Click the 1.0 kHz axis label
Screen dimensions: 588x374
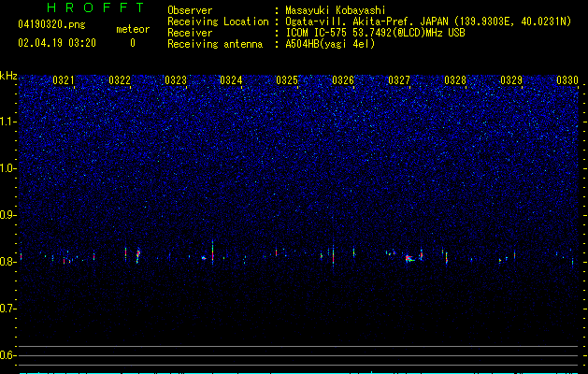(8, 168)
